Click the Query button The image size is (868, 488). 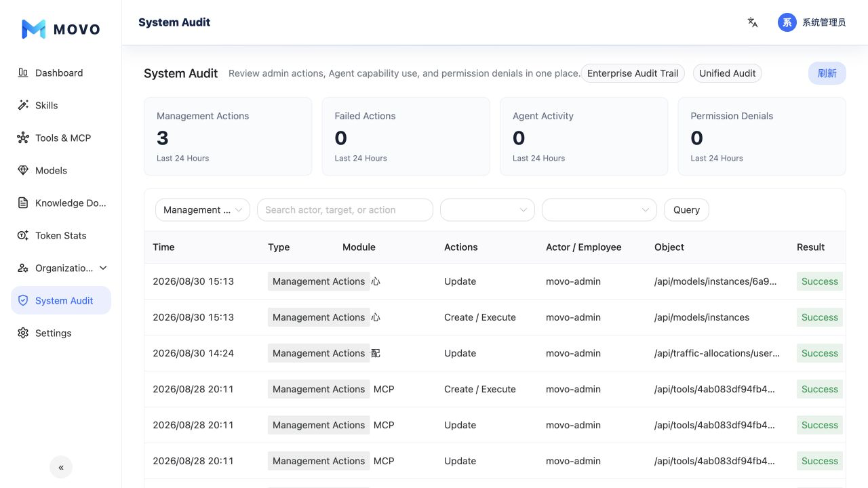pos(686,210)
